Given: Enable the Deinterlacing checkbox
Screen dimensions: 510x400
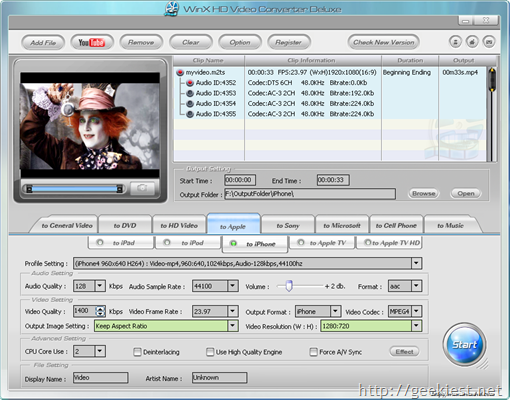Looking at the screenshot, I should (137, 352).
